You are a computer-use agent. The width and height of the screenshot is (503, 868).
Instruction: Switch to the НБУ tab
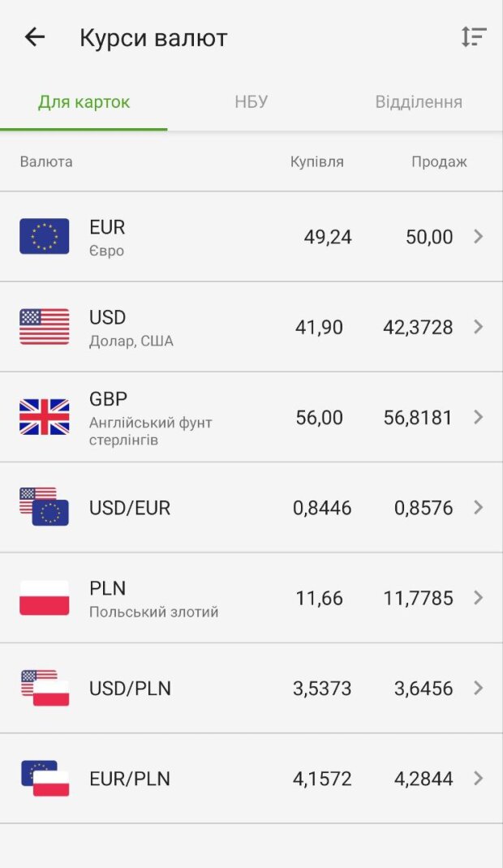tap(251, 102)
